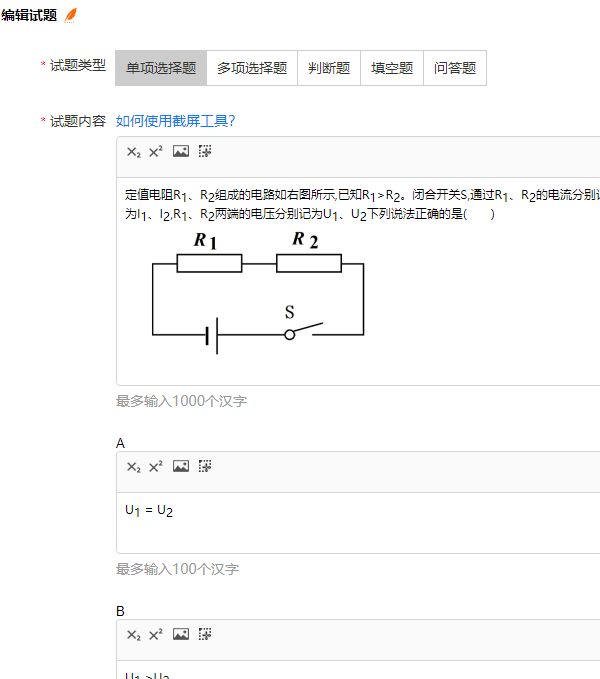Insert image in option A editor

click(x=180, y=467)
